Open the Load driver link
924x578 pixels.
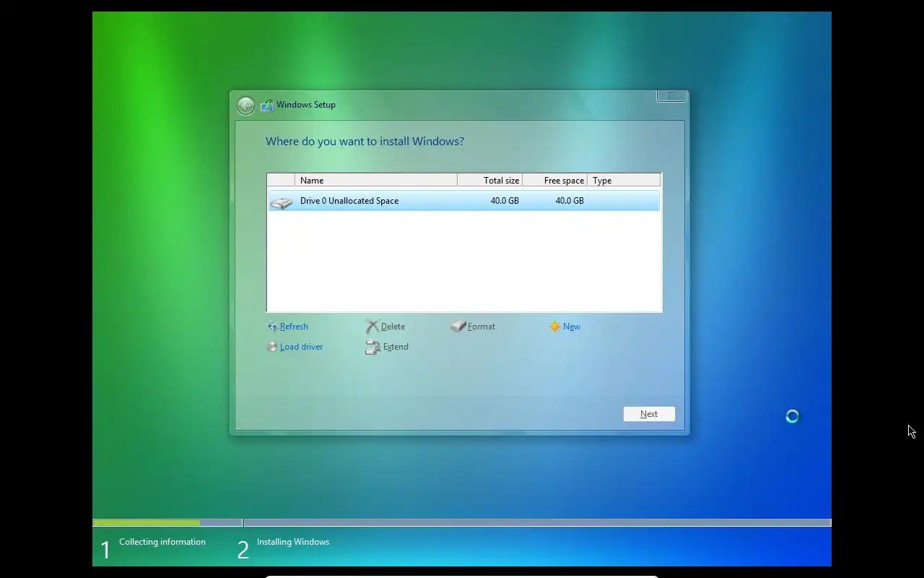302,347
